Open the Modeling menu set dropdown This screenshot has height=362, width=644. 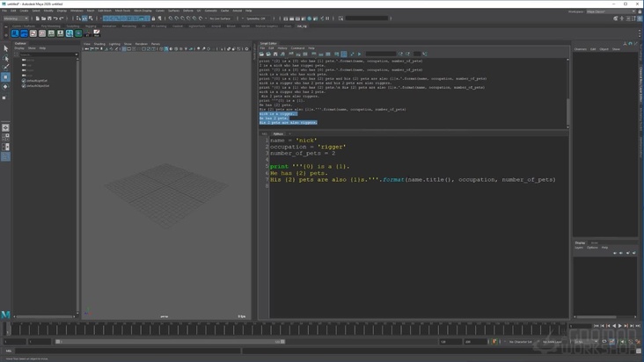(x=16, y=18)
